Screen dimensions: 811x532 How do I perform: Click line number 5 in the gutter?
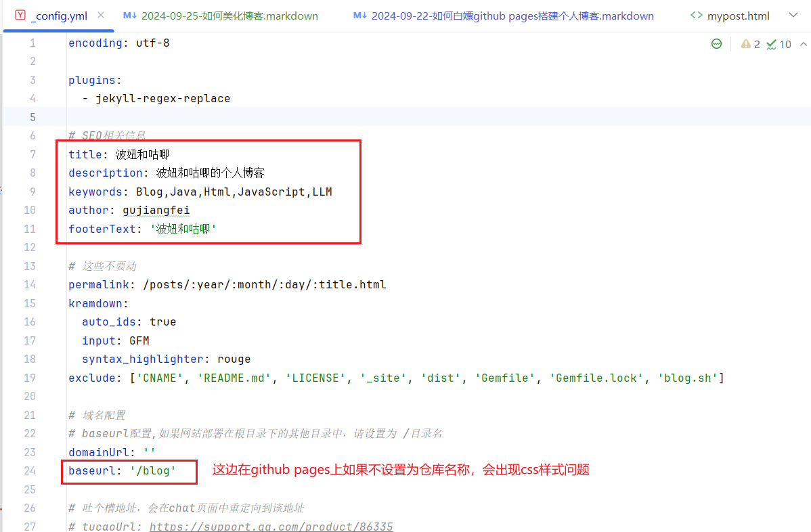[x=32, y=117]
